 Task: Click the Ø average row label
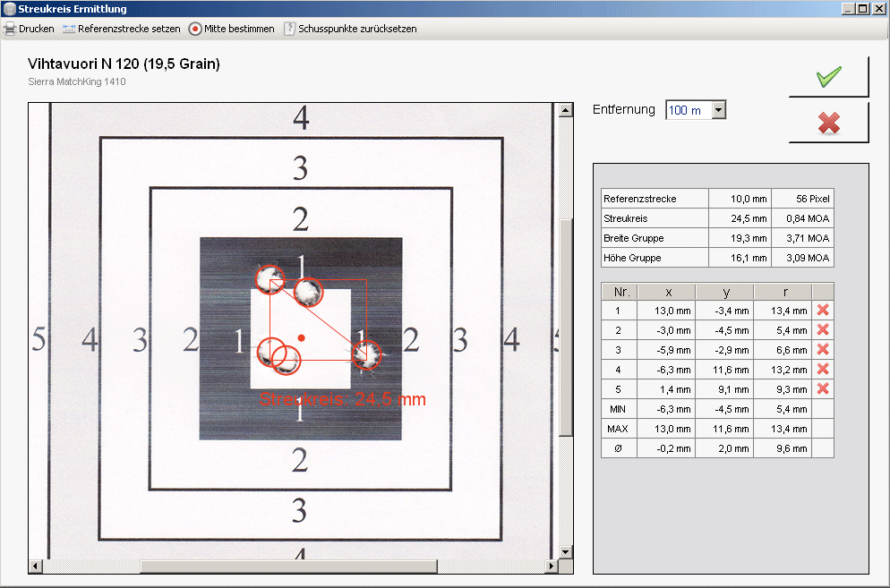tap(618, 448)
